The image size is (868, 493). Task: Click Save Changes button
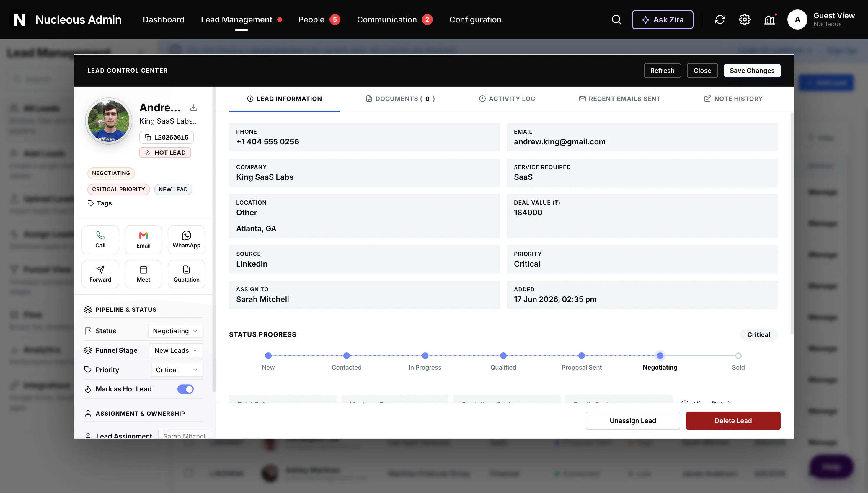[752, 71]
